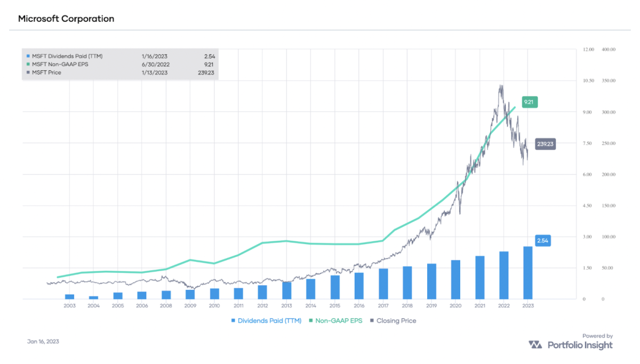This screenshot has height=364, width=640.
Task: Click the 400.00 price axis label
Action: point(609,50)
